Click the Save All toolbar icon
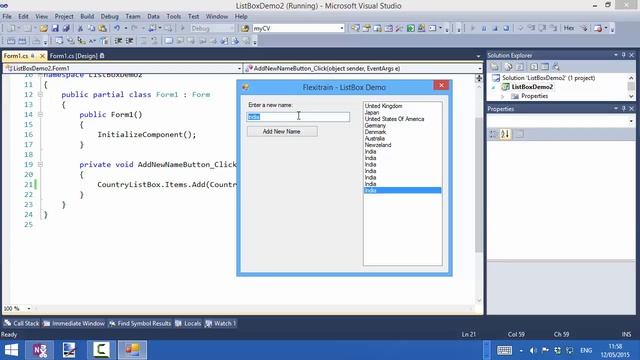This screenshot has width=640, height=360. pos(66,28)
